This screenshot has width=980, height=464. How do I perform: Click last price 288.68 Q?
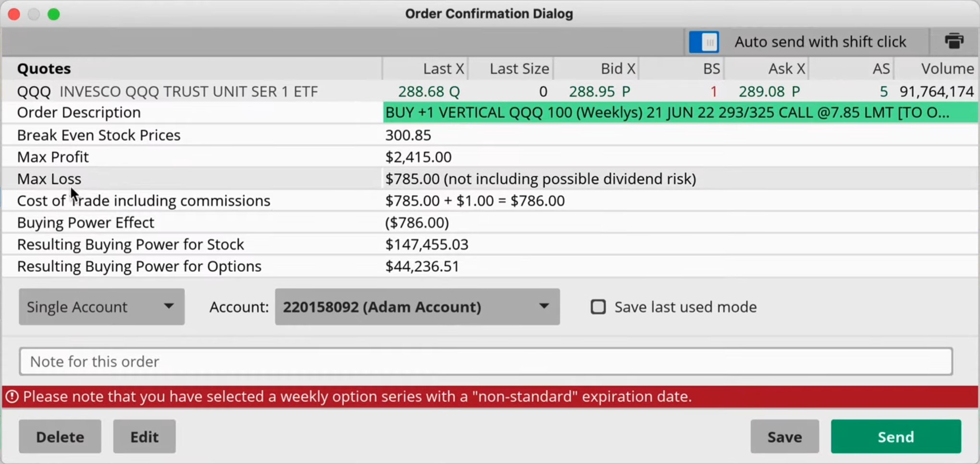point(429,91)
